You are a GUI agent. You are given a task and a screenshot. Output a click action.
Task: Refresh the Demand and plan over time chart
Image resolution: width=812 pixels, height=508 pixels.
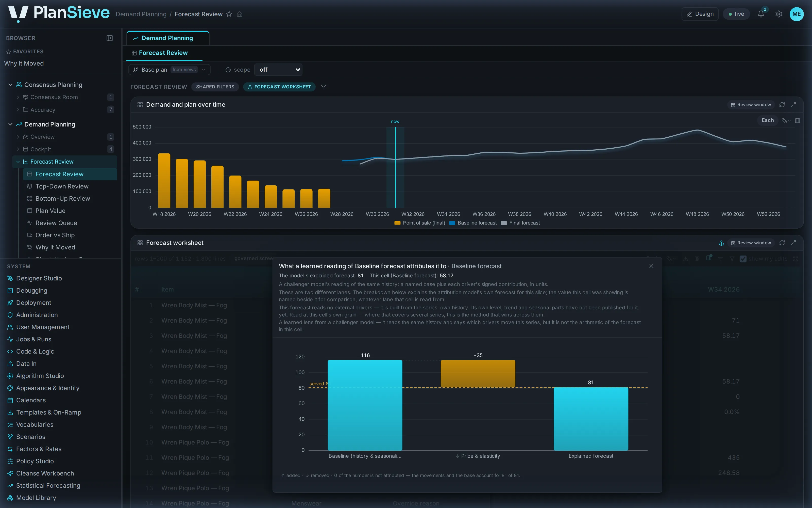[782, 105]
